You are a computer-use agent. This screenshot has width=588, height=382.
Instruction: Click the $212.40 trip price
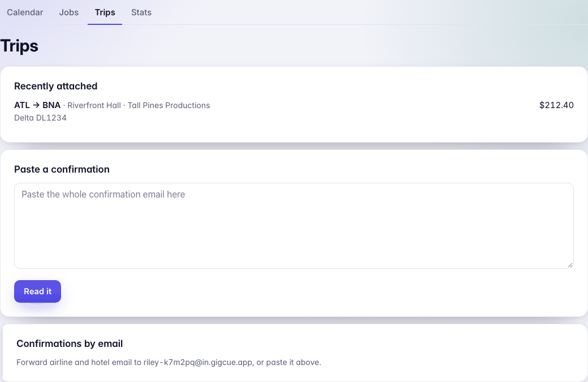pos(556,105)
